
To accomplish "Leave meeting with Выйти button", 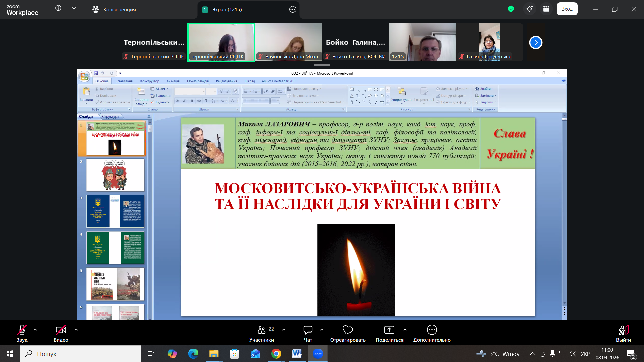I will point(623,333).
